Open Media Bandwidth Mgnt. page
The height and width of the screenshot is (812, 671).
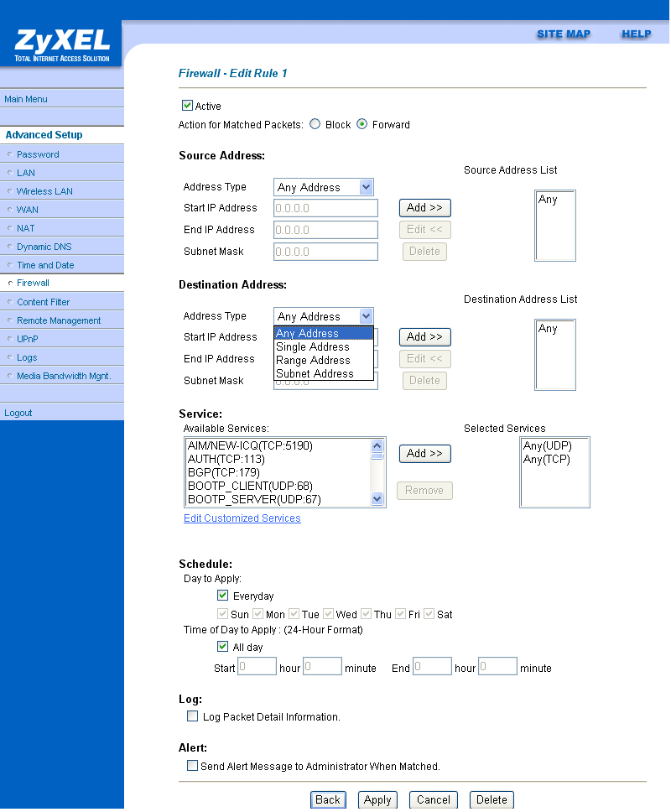click(x=65, y=376)
